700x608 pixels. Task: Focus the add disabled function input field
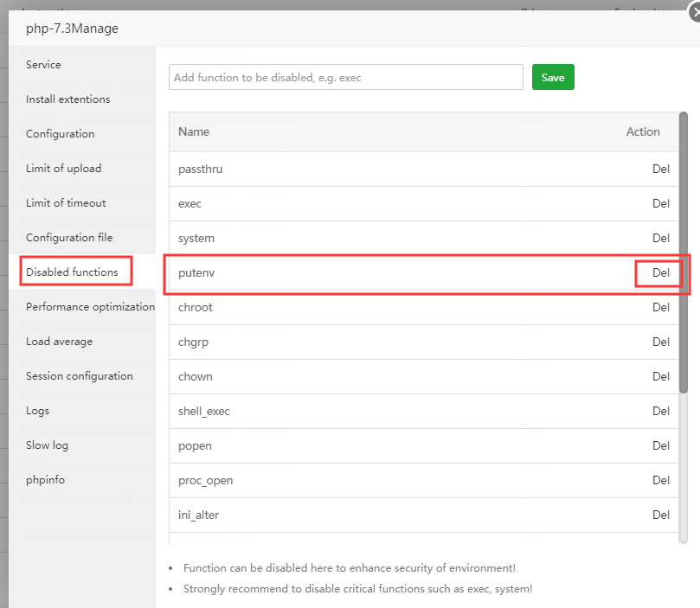[345, 77]
